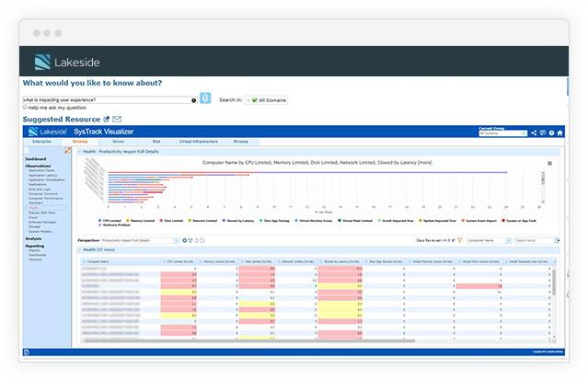Collapse the Reporting sidebar section
The image size is (588, 381).
pyautogui.click(x=34, y=246)
